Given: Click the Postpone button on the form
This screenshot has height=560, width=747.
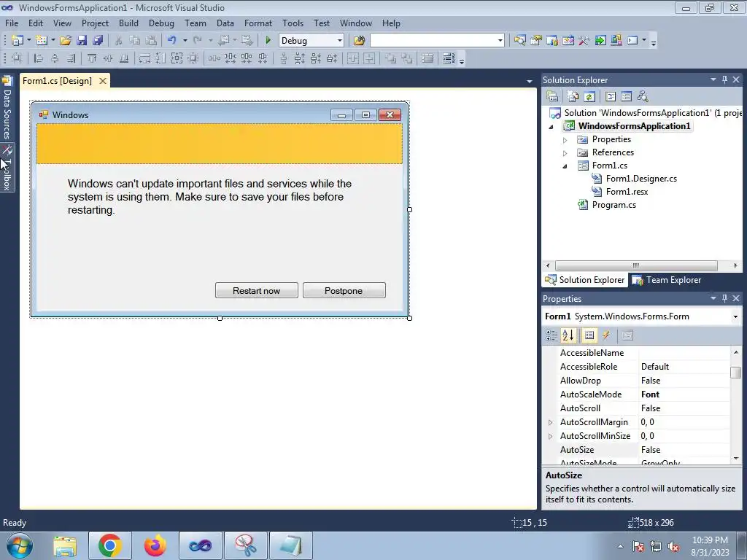Looking at the screenshot, I should click(x=344, y=290).
